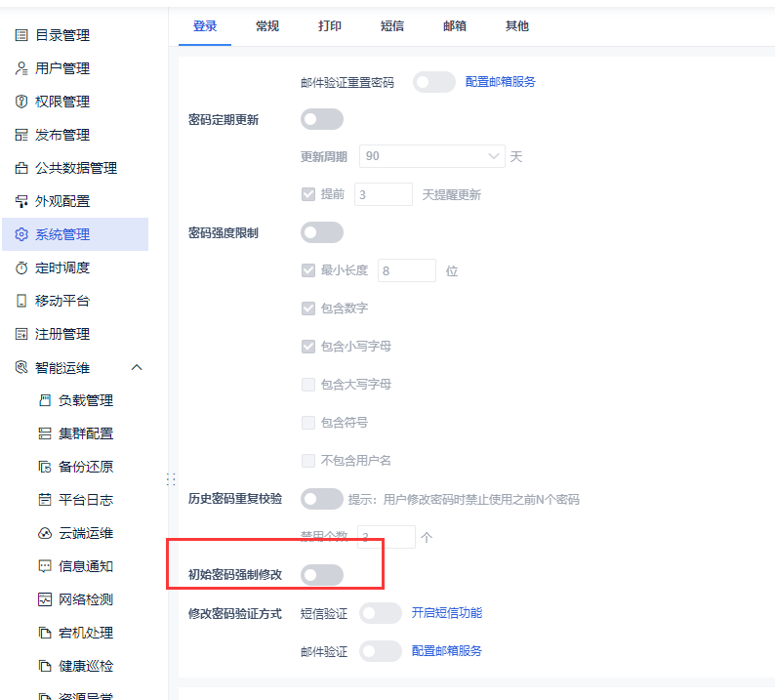Screen dimensions: 775x700
Task: Click the 用户管理 user icon
Action: 21,68
